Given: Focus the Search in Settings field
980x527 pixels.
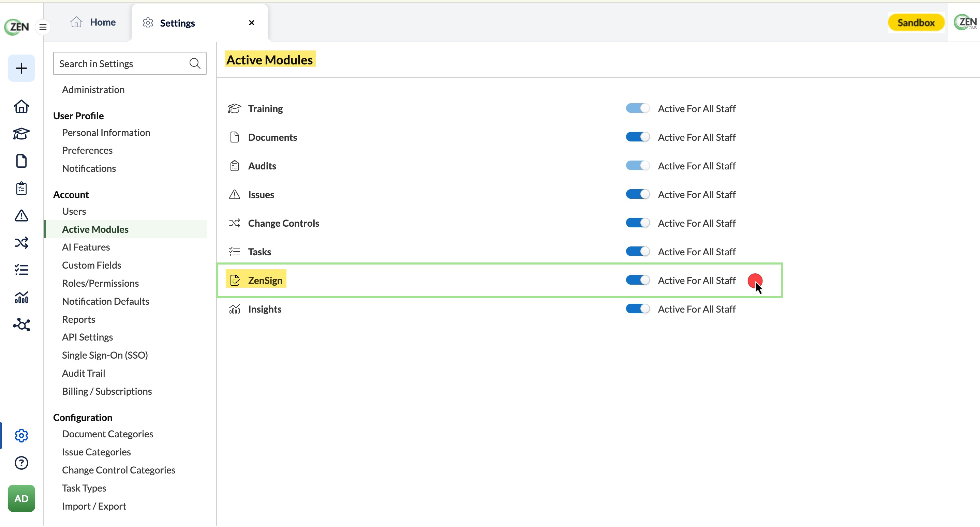Looking at the screenshot, I should coord(130,63).
